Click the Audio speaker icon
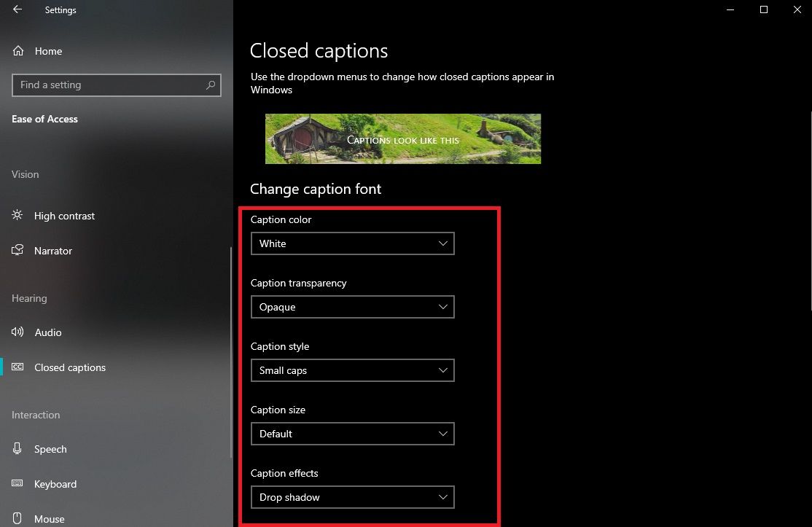Screen dimensions: 812x527 17,332
